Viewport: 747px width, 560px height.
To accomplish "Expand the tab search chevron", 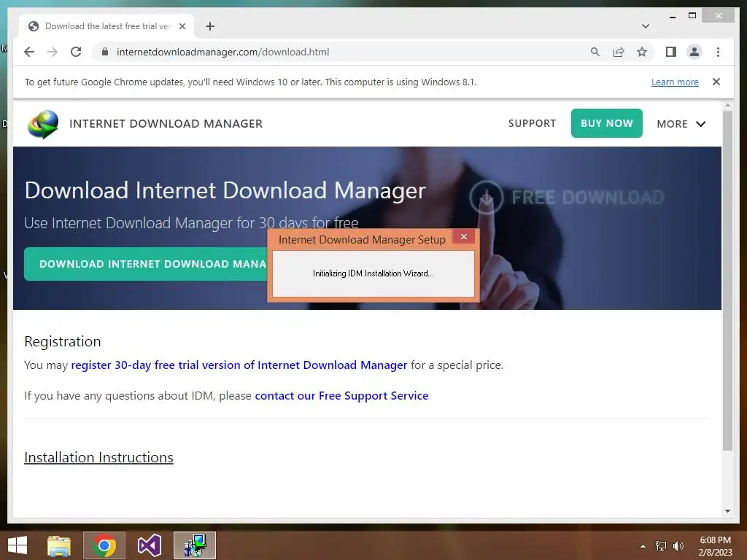I will [646, 26].
